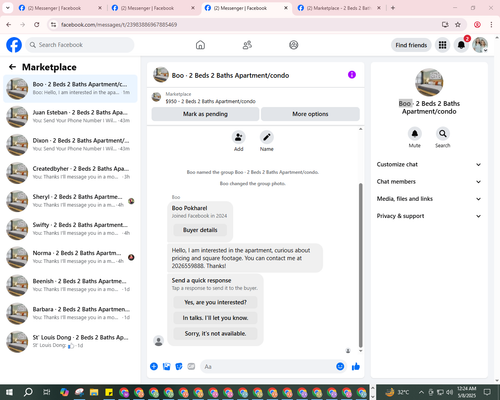Screen dimensions: 500x400
Task: Send a thumbs-up like
Action: (x=356, y=367)
